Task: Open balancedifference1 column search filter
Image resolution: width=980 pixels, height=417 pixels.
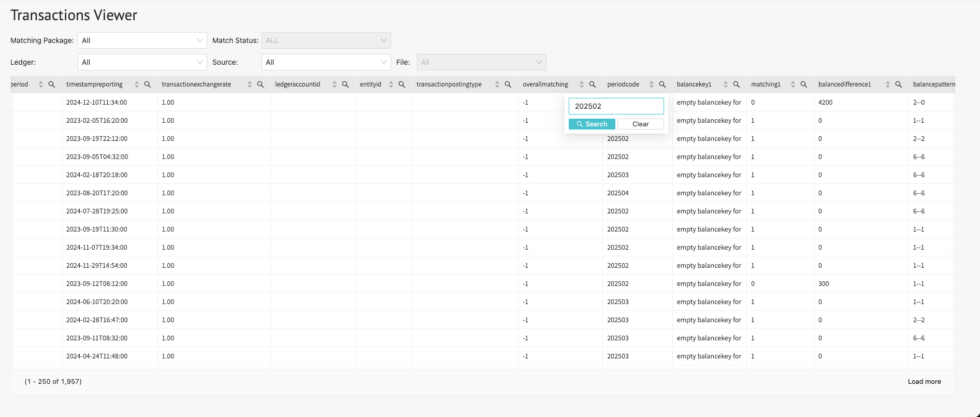Action: (899, 84)
